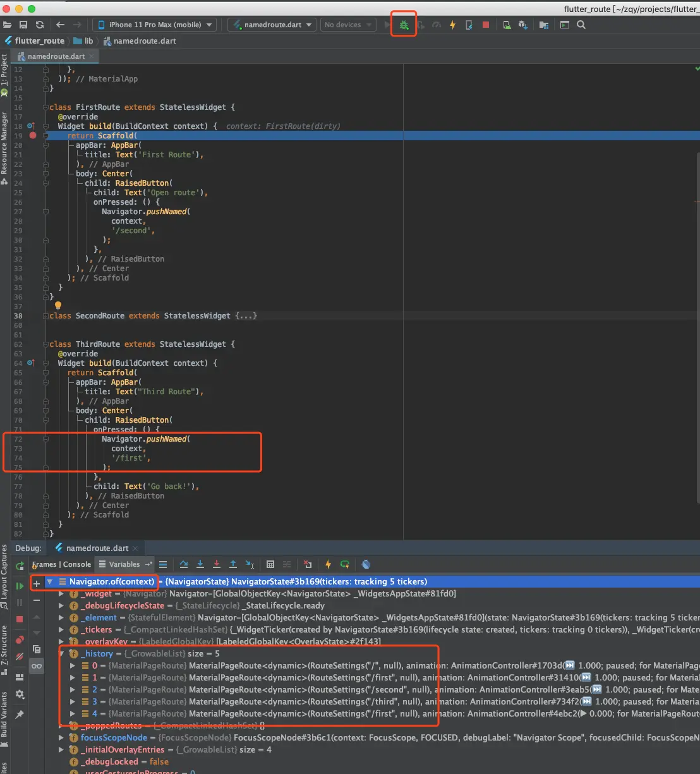Toggle the Mute Breakpoints icon in debug sidebar

tap(20, 656)
